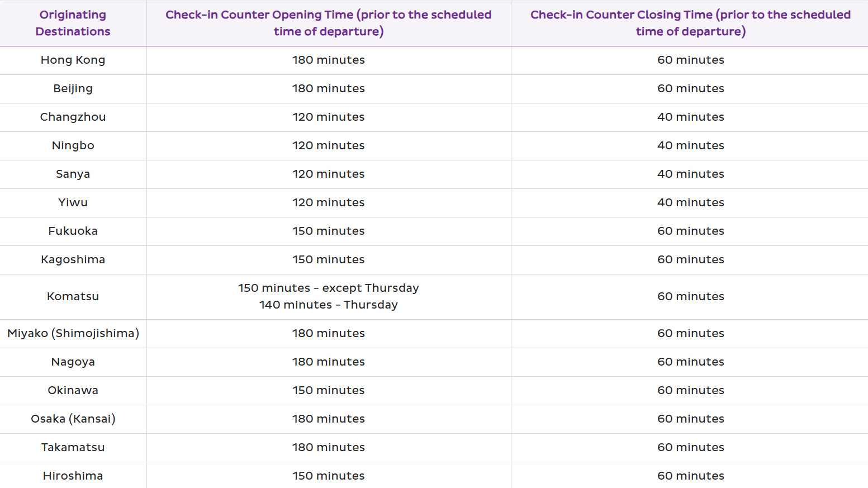Select the Ningbo destination cell
The width and height of the screenshot is (868, 488).
coord(73,145)
